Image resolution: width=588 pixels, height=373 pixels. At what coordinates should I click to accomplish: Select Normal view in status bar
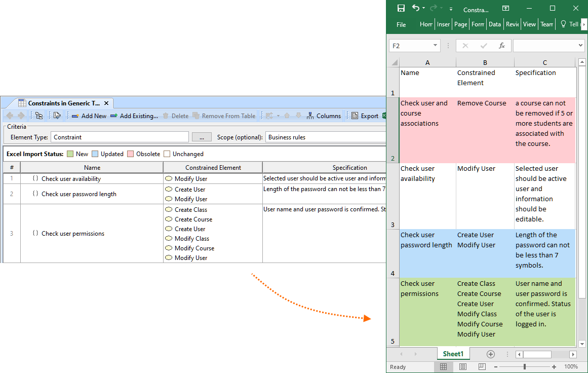pos(443,366)
